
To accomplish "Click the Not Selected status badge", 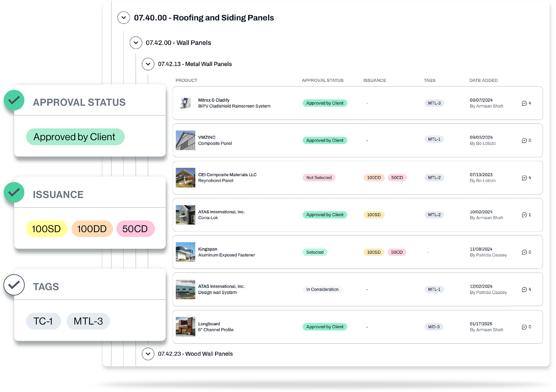I will click(319, 178).
